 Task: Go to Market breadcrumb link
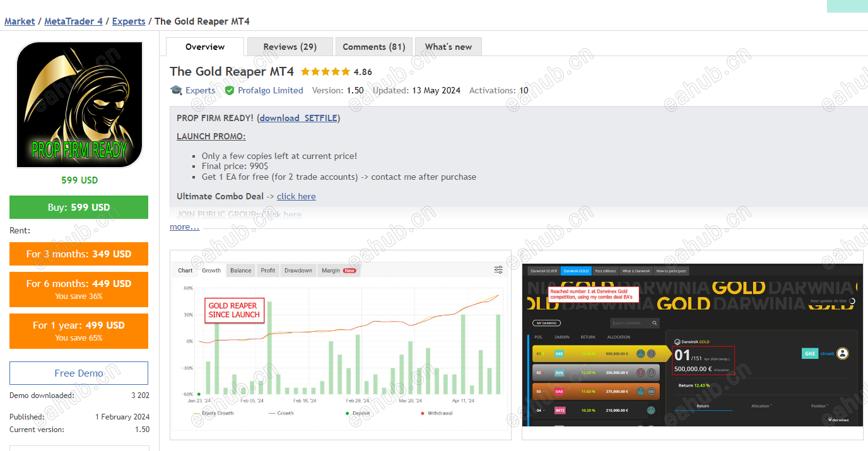(20, 21)
